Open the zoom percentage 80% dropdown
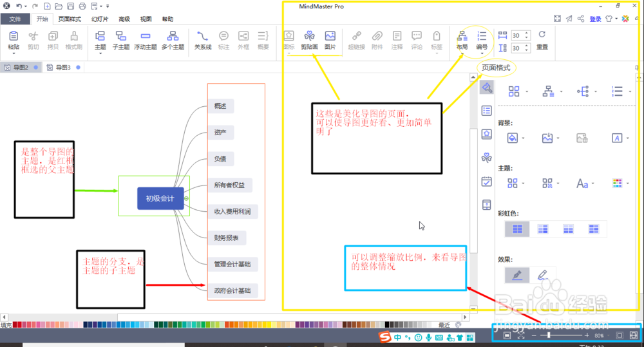 click(x=609, y=335)
